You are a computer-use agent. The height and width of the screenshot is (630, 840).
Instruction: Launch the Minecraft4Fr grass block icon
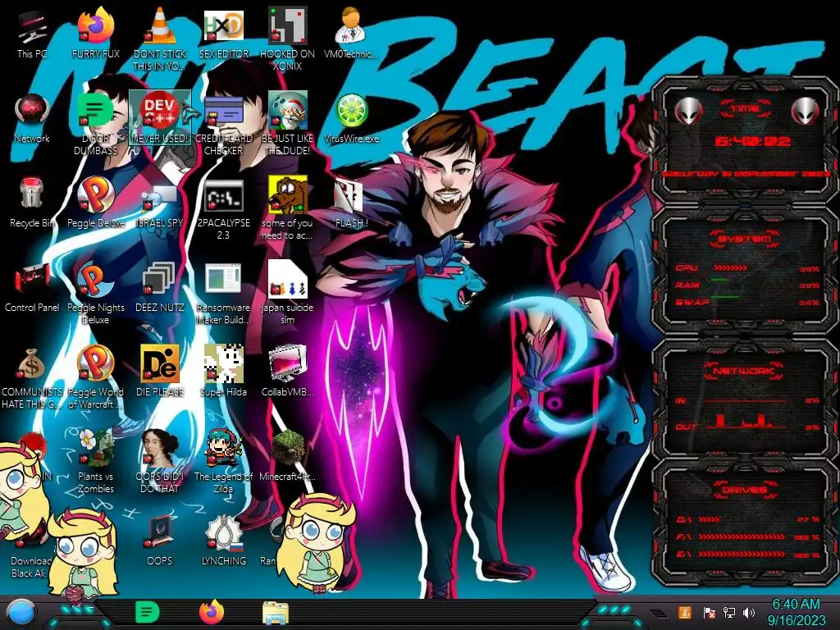pyautogui.click(x=288, y=455)
